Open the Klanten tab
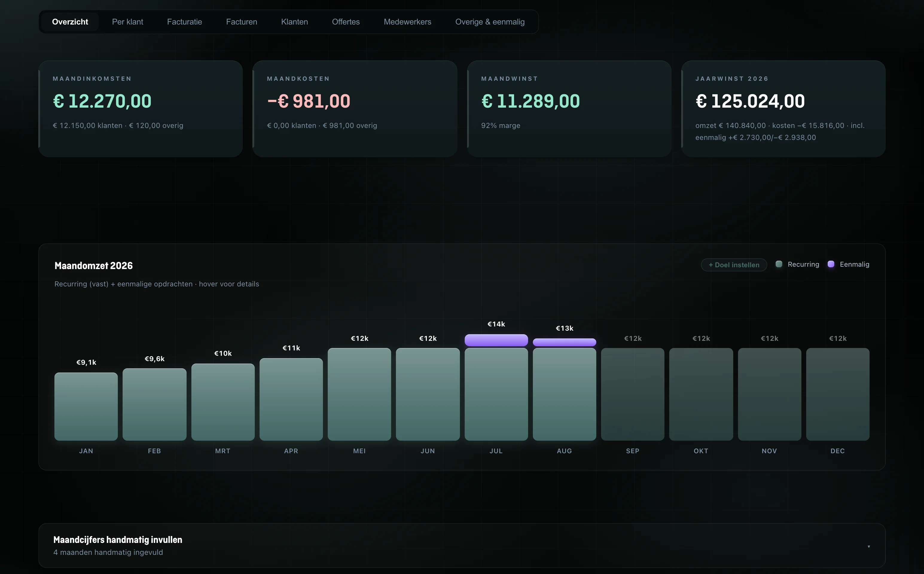Viewport: 924px width, 574px height. (x=295, y=22)
